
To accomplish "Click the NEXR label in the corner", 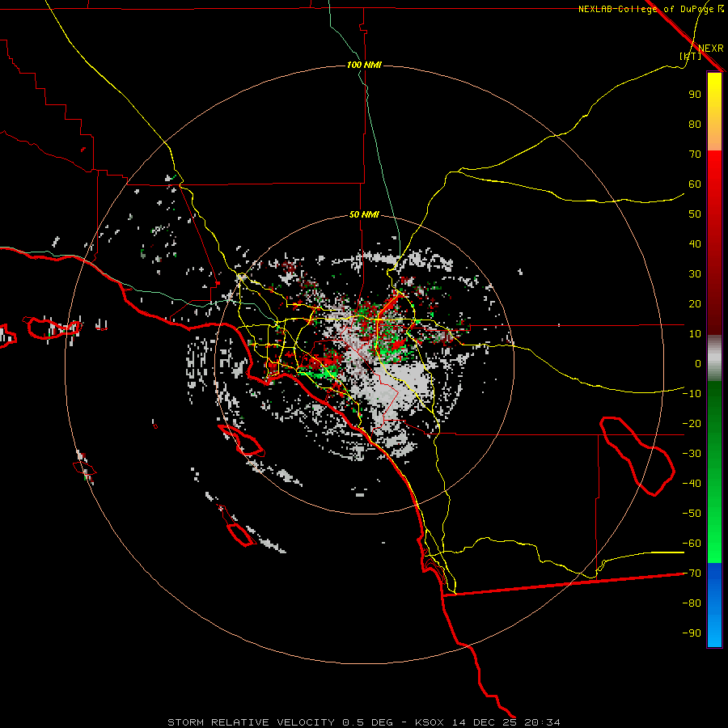I will click(710, 49).
